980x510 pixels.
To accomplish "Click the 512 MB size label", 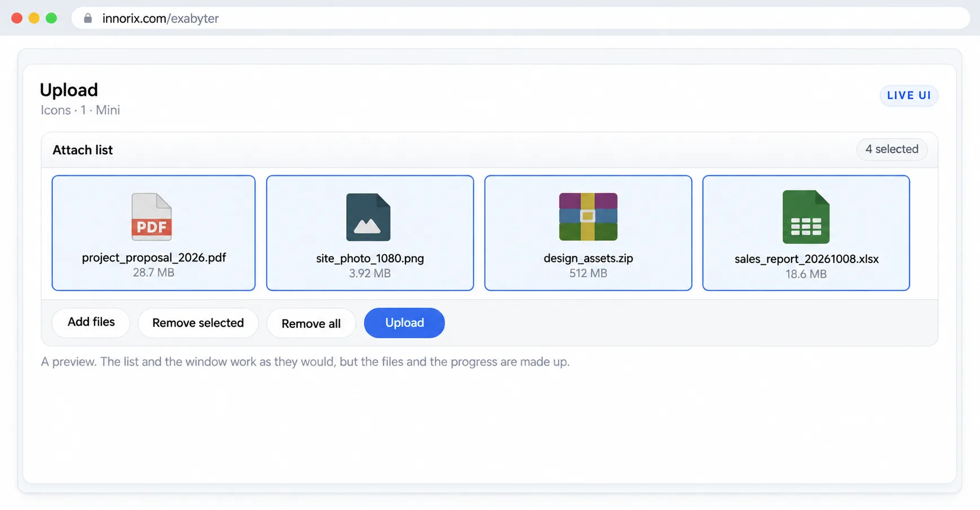I will pos(588,273).
